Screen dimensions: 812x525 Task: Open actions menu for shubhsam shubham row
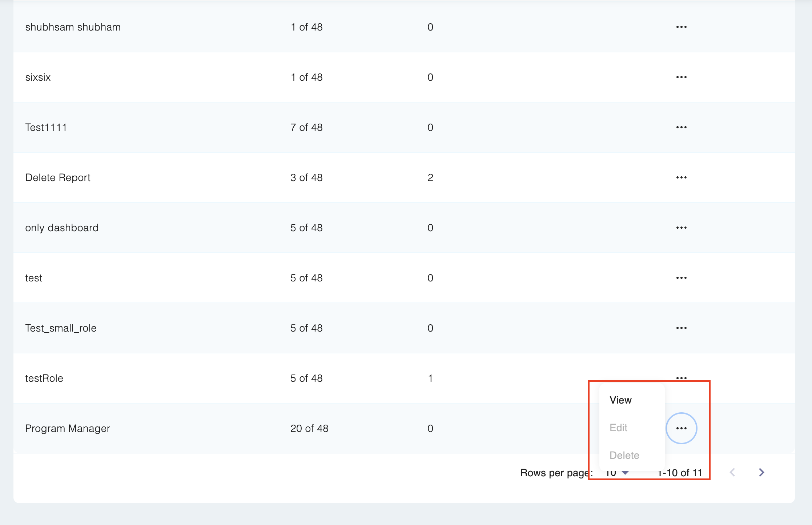pyautogui.click(x=681, y=27)
